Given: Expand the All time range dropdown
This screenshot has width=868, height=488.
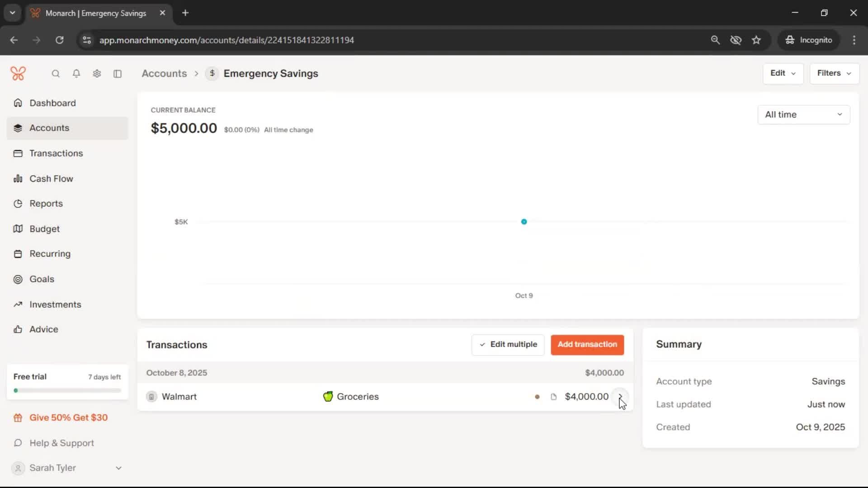Looking at the screenshot, I should coord(803,115).
